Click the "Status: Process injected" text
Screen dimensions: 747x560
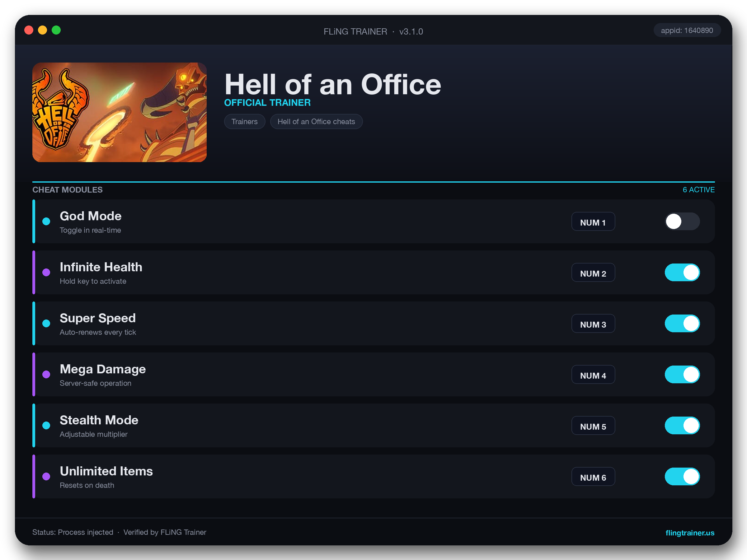pyautogui.click(x=73, y=532)
